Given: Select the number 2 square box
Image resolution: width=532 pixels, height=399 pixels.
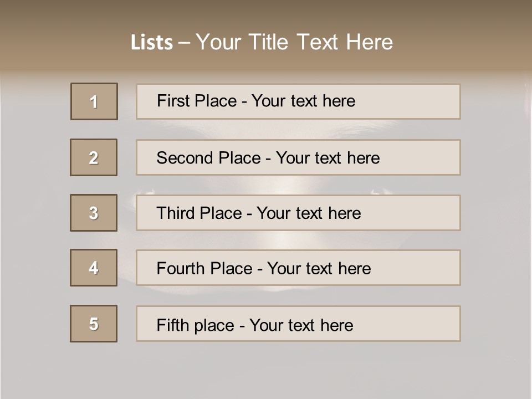Looking at the screenshot, I should 94,157.
